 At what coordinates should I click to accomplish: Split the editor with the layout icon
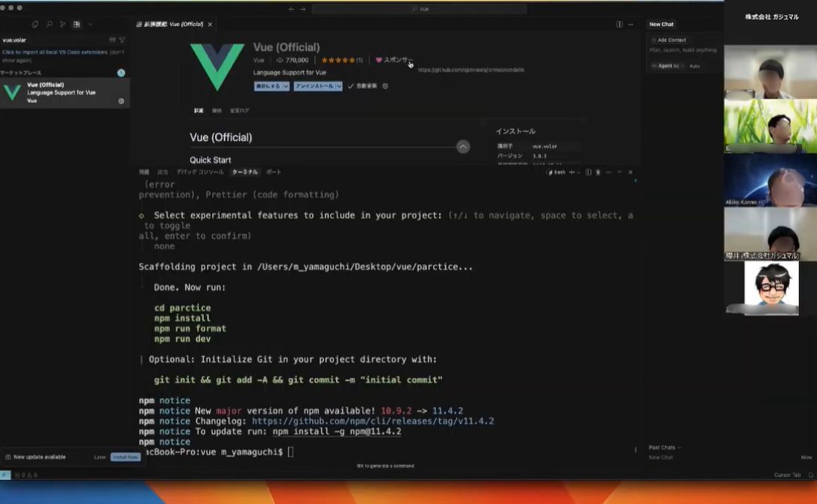(619, 24)
